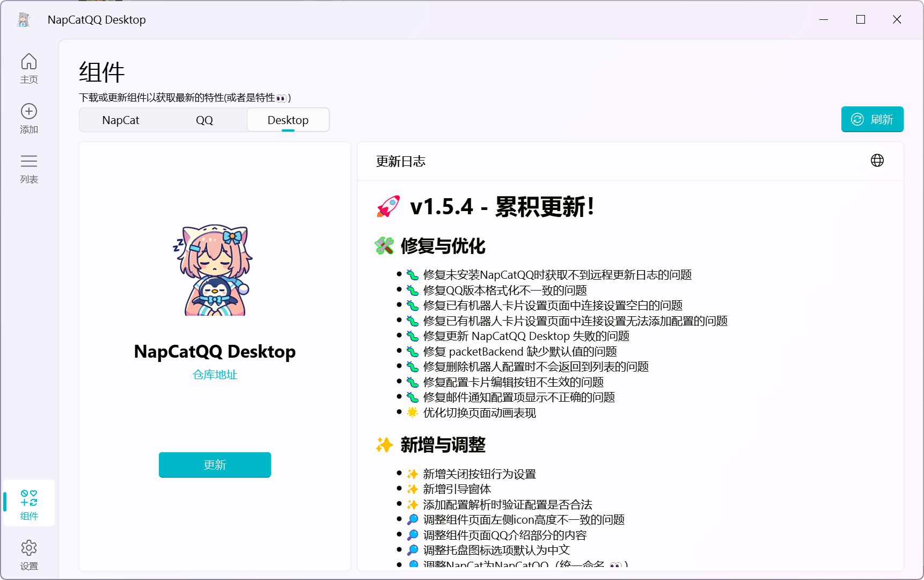The image size is (924, 580).
Task: Click the NapCatQQ app icon in title bar
Action: (x=24, y=20)
